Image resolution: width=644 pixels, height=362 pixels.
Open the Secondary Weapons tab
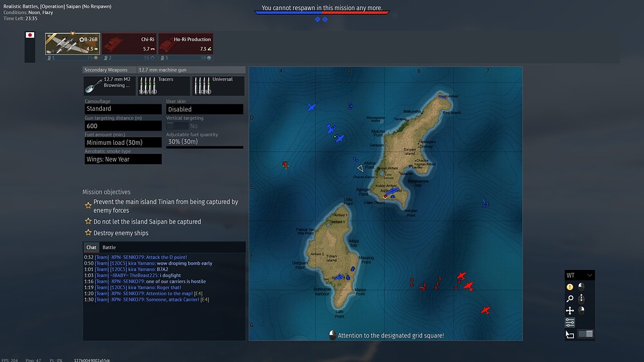point(109,70)
